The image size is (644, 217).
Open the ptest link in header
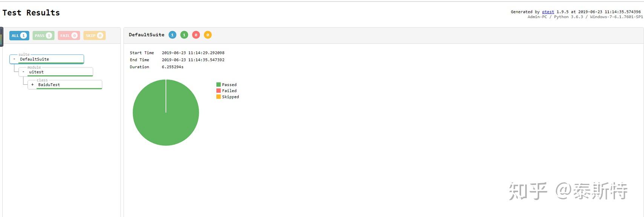[548, 12]
